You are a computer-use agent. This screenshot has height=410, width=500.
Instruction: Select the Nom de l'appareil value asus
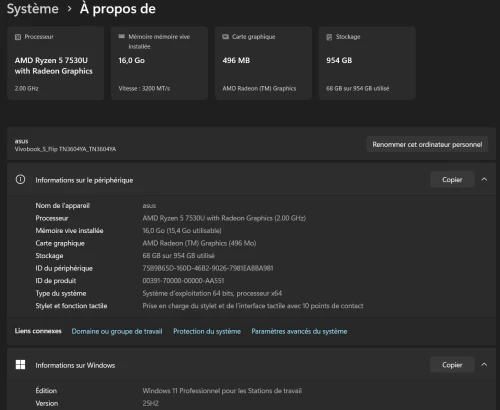coord(149,206)
